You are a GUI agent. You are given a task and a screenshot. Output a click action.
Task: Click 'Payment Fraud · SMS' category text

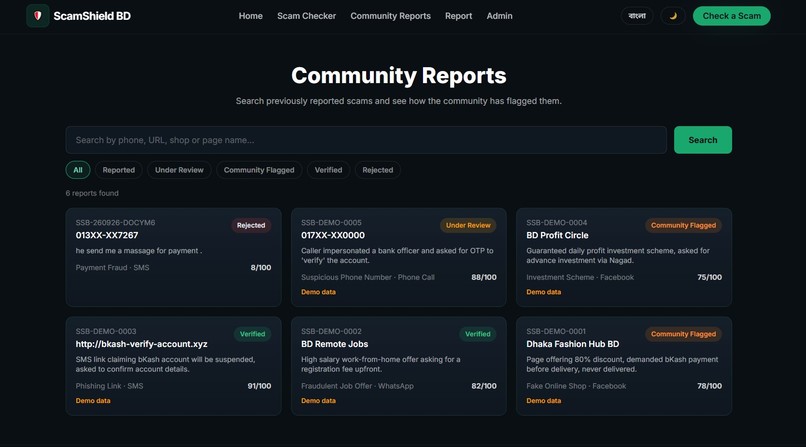click(112, 268)
